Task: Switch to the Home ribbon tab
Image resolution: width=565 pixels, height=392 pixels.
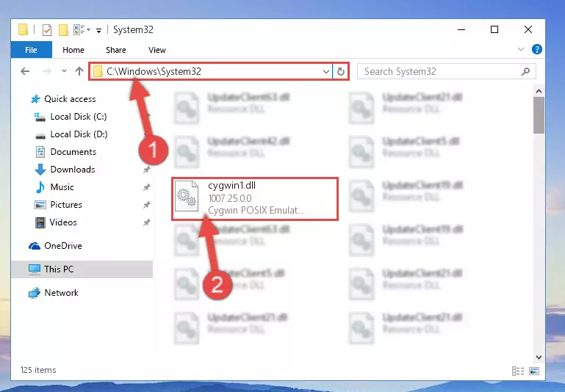Action: (73, 50)
